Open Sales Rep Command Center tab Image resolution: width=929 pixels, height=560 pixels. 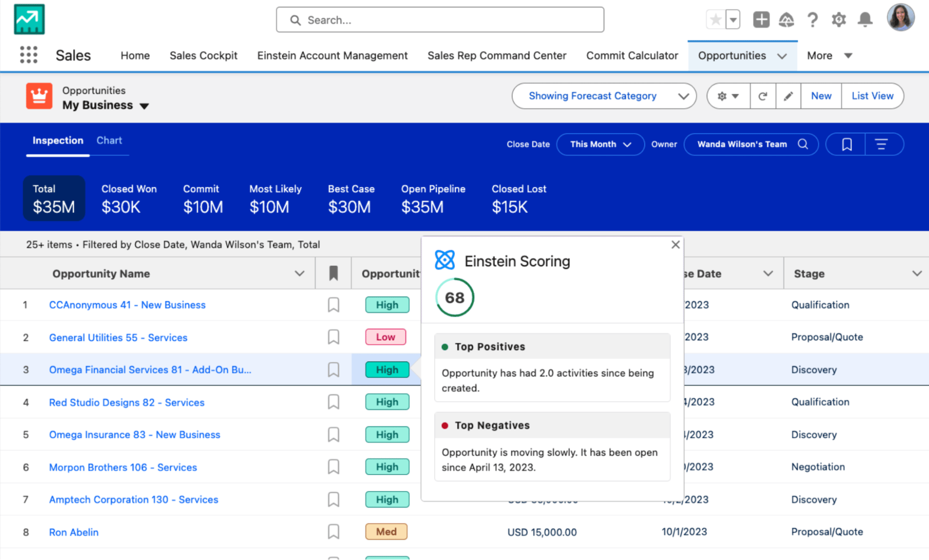(x=497, y=55)
